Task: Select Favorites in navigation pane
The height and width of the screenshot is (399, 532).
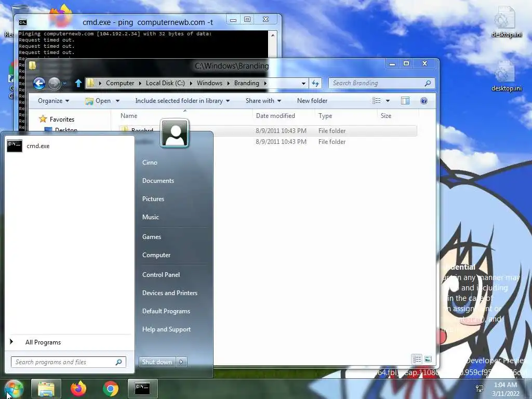Action: coord(62,119)
